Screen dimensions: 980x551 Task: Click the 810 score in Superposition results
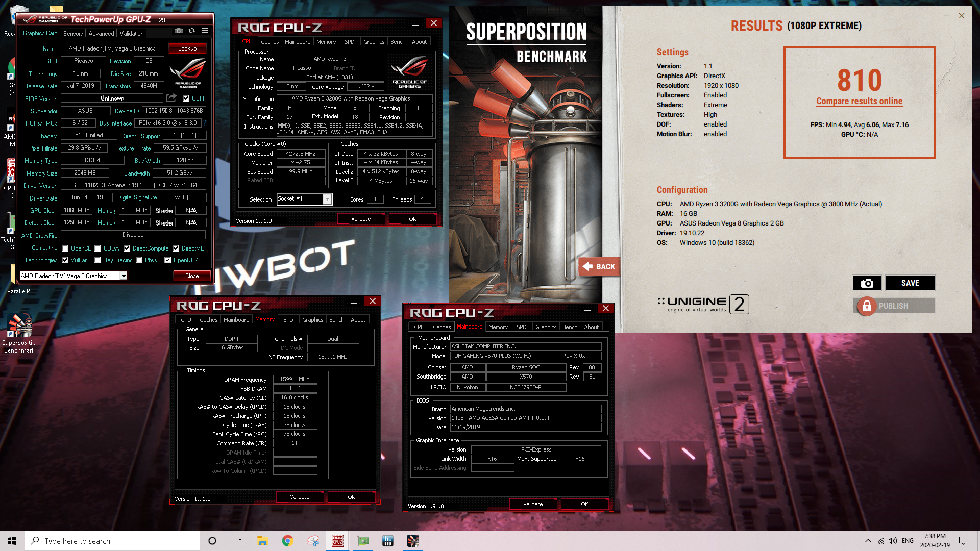click(859, 80)
